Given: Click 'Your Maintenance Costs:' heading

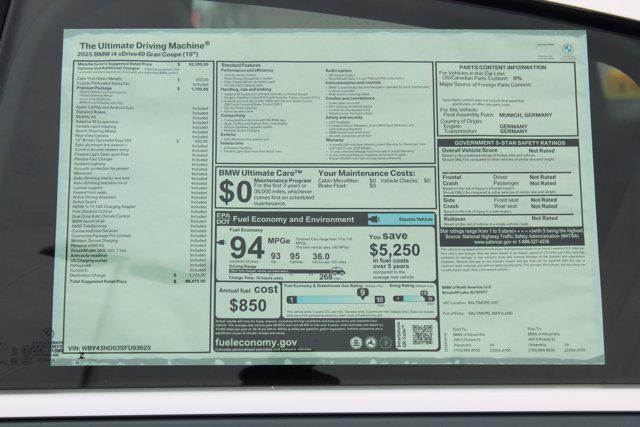Looking at the screenshot, I should (367, 173).
